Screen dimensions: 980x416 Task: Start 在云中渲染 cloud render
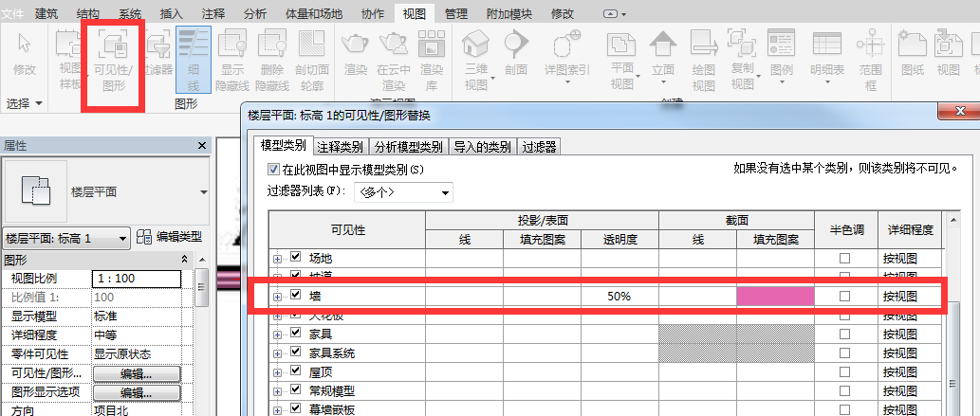point(394,60)
